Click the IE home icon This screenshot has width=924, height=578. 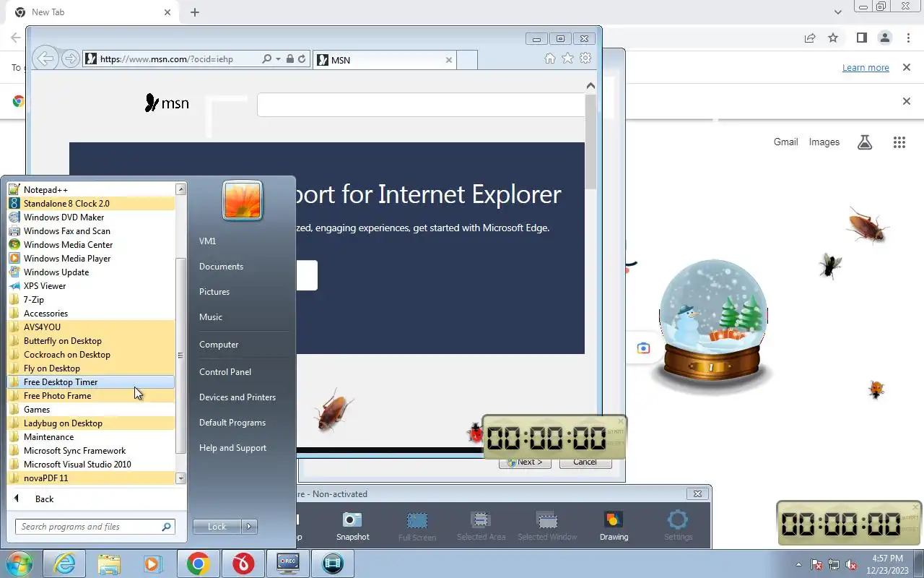pos(550,59)
